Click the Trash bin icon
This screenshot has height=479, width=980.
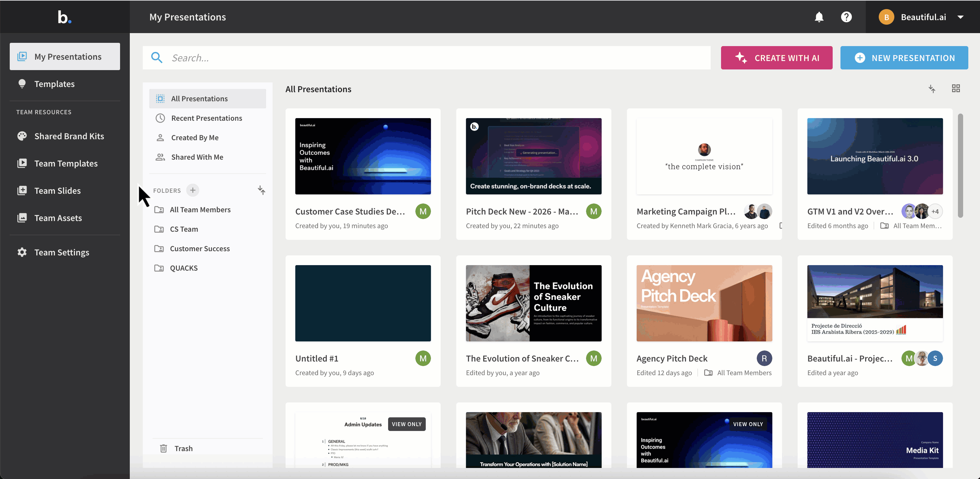(164, 448)
